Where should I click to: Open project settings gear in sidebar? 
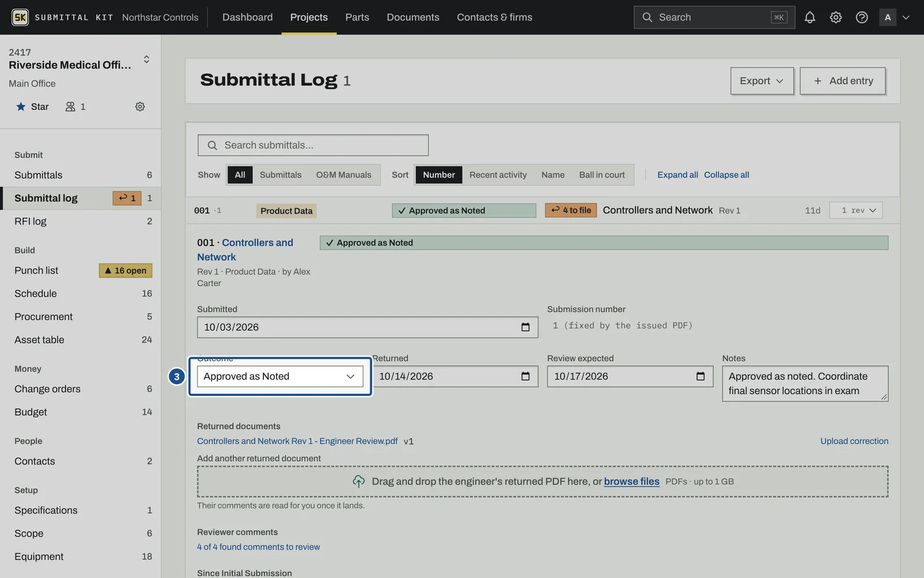coord(140,106)
